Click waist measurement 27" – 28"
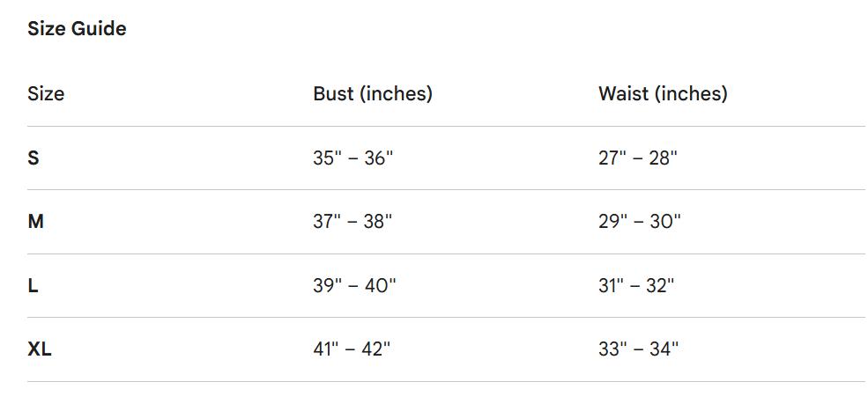This screenshot has height=404, width=868. point(638,158)
